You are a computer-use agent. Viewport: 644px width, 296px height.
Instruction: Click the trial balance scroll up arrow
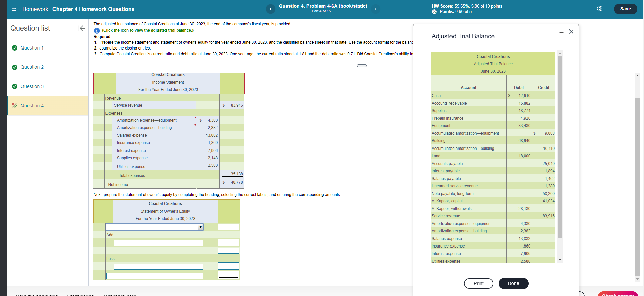click(560, 53)
